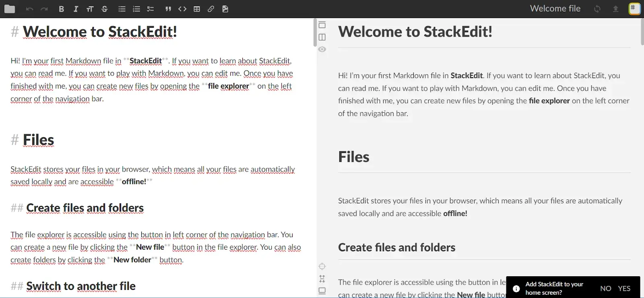
Task: Click the blockquote toolbar icon
Action: click(x=168, y=9)
